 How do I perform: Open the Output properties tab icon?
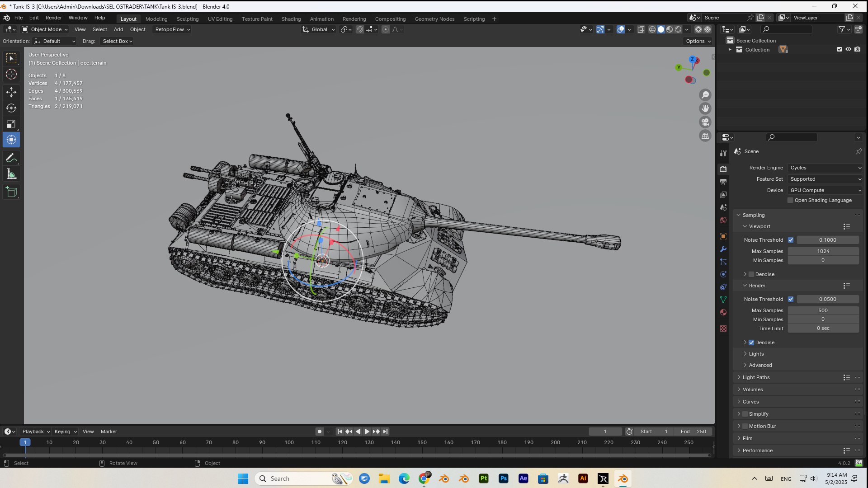[x=723, y=182]
